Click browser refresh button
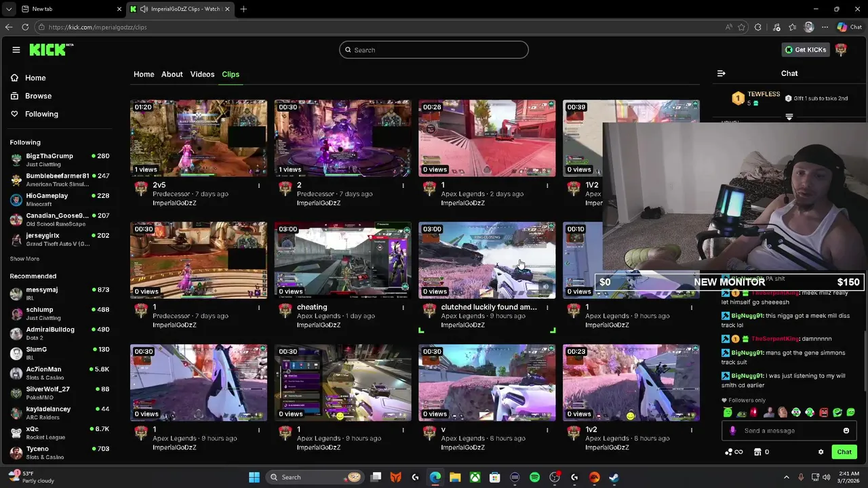The width and height of the screenshot is (868, 488). (x=25, y=27)
